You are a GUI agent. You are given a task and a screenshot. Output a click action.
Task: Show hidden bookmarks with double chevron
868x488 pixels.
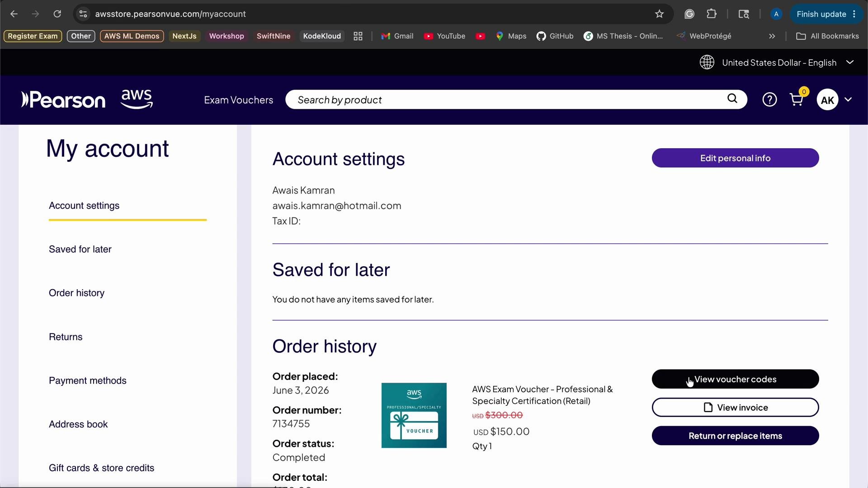pos(772,36)
